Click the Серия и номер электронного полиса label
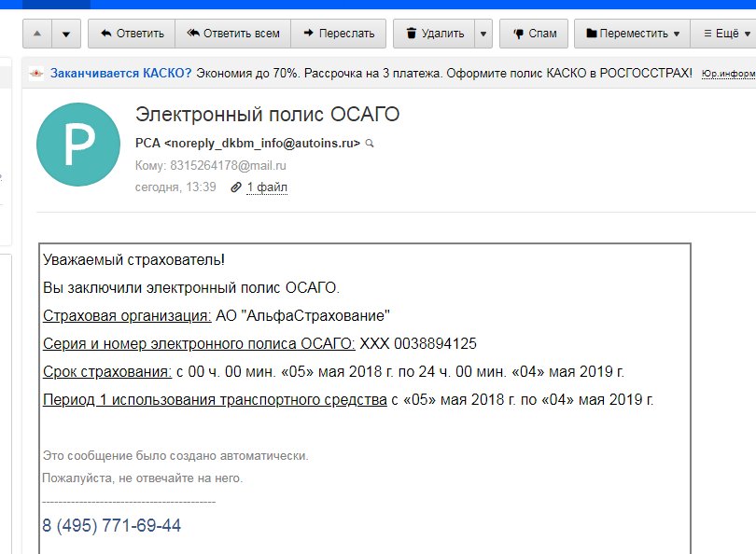 pos(199,343)
